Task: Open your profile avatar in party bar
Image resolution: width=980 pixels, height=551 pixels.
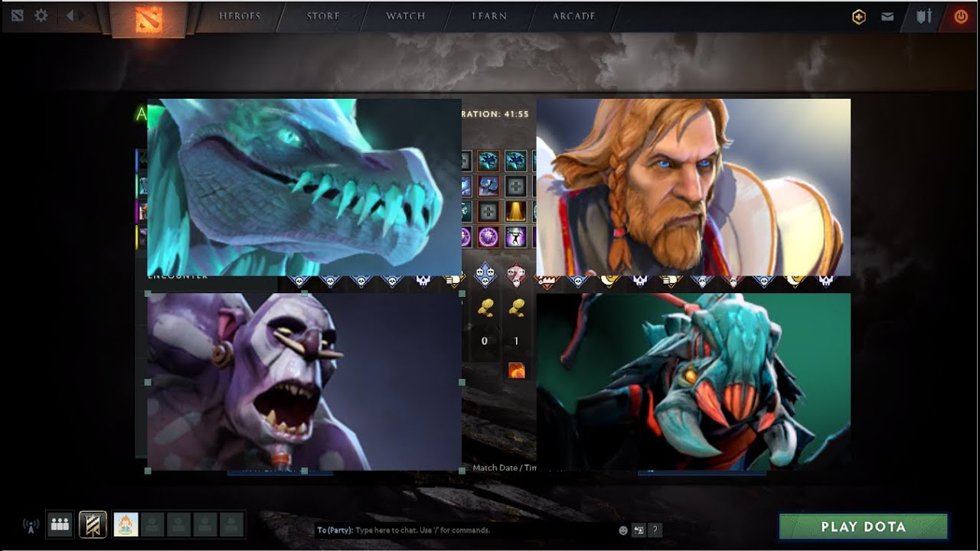Action: pos(126,524)
